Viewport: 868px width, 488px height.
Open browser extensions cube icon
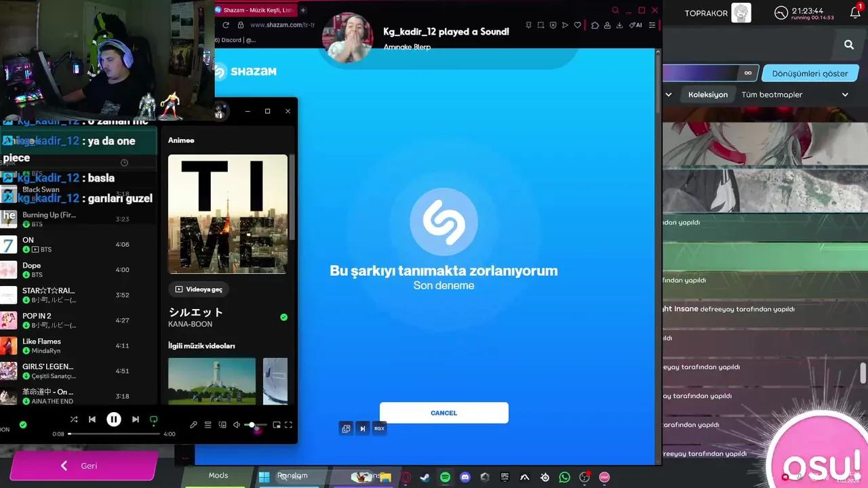coord(595,25)
